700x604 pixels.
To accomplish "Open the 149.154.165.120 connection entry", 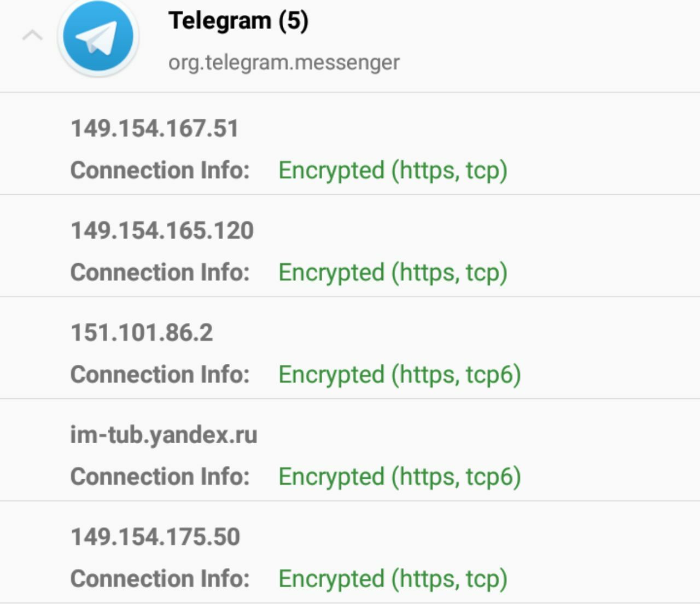I will pos(162,230).
